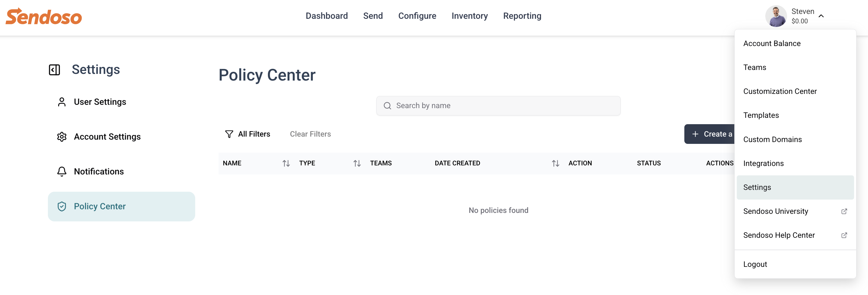Click the Account Settings gear icon
Viewport: 868px width, 295px height.
point(62,137)
